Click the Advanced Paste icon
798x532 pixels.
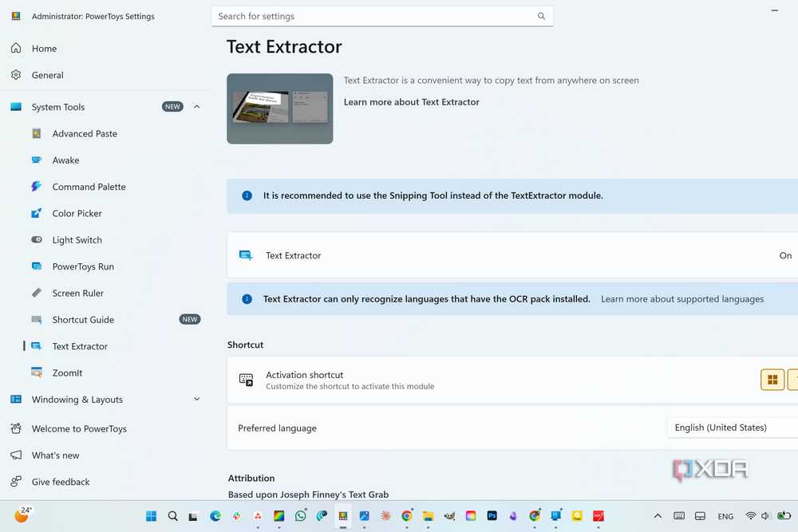coord(37,133)
